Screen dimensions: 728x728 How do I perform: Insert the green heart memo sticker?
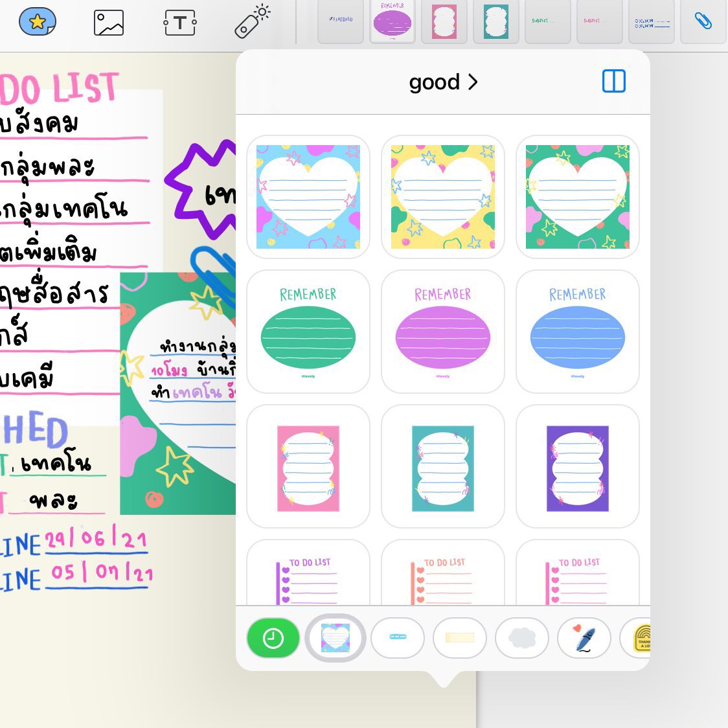[578, 197]
